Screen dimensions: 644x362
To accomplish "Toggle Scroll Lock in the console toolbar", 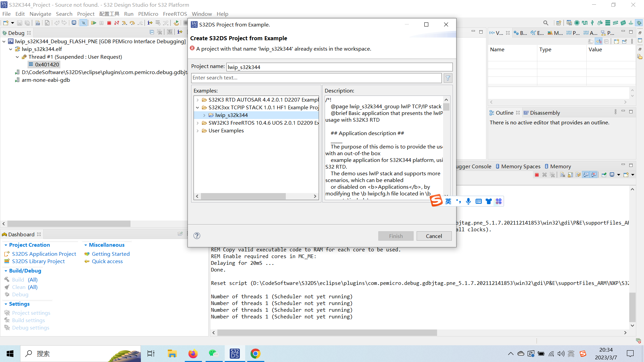I will (x=570, y=175).
